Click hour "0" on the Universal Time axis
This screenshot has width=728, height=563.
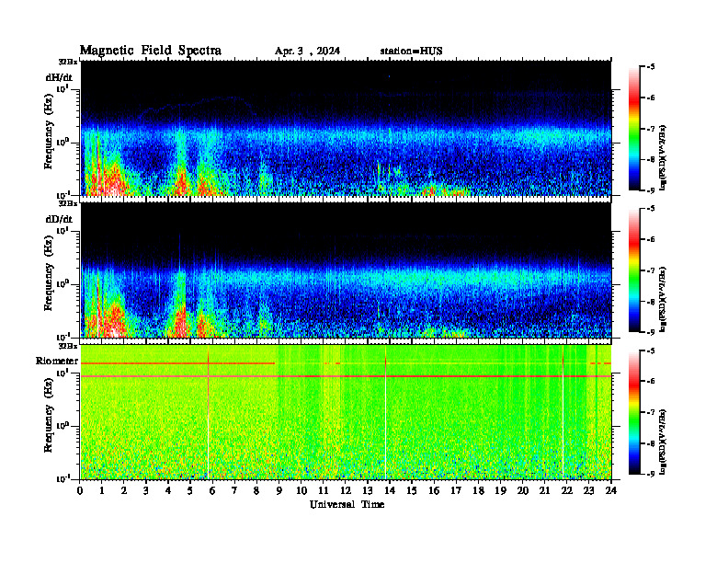tap(80, 490)
